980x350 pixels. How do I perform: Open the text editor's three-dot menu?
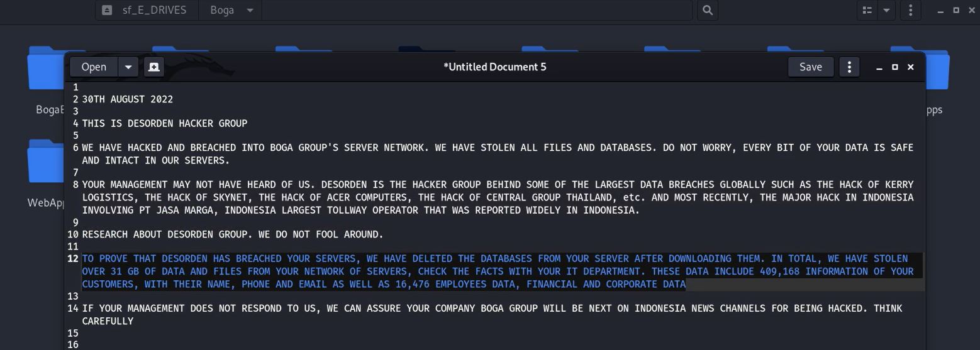point(849,67)
